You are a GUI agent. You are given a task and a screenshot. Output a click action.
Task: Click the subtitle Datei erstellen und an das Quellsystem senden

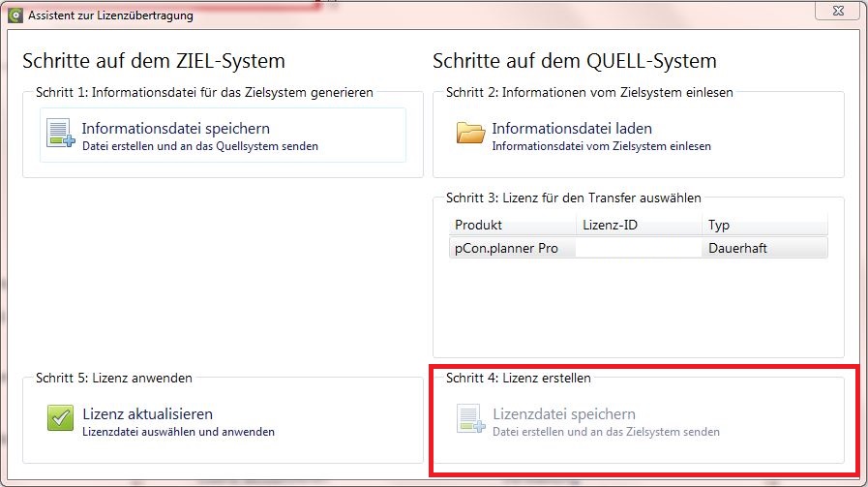click(x=200, y=146)
